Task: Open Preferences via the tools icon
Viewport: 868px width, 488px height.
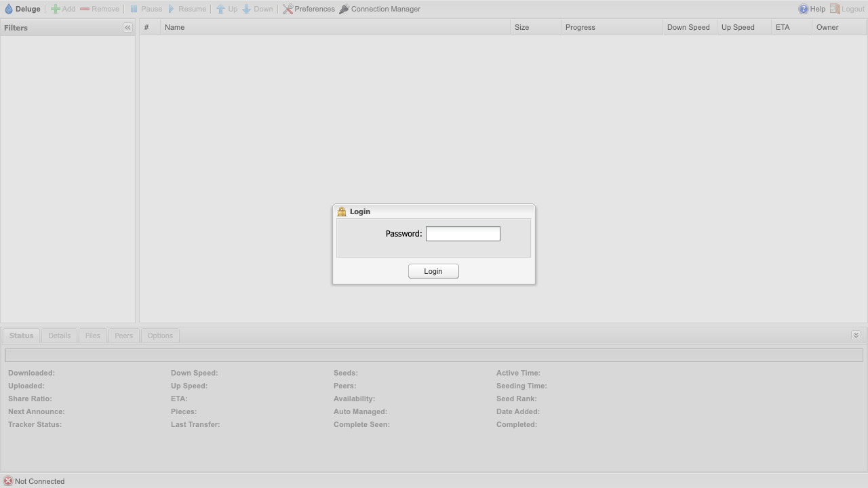Action: click(x=288, y=9)
